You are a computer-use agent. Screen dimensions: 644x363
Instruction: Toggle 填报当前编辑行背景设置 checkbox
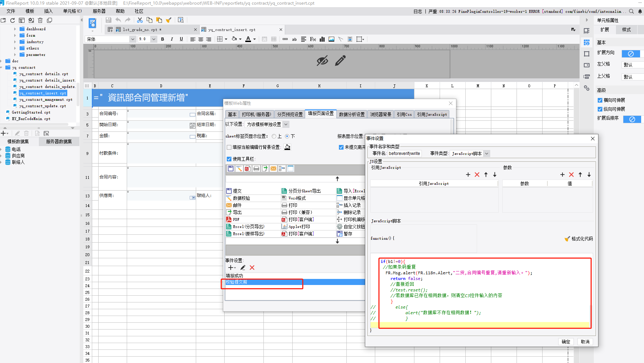(x=229, y=147)
